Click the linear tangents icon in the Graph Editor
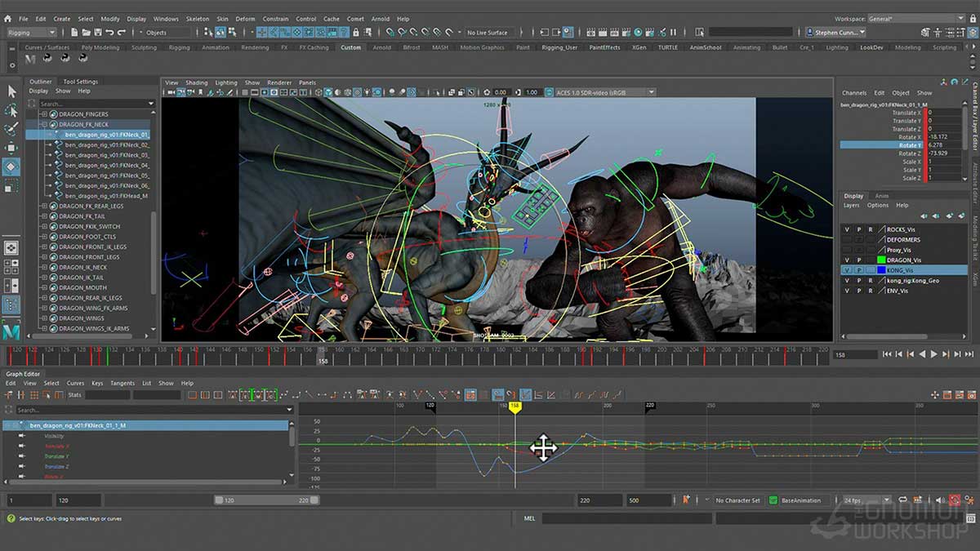 coord(310,395)
